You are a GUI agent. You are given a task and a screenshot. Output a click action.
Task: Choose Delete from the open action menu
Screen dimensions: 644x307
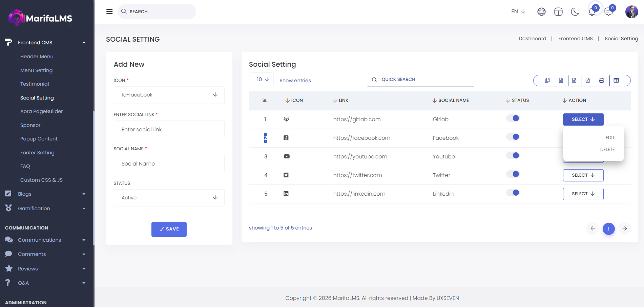coord(607,150)
